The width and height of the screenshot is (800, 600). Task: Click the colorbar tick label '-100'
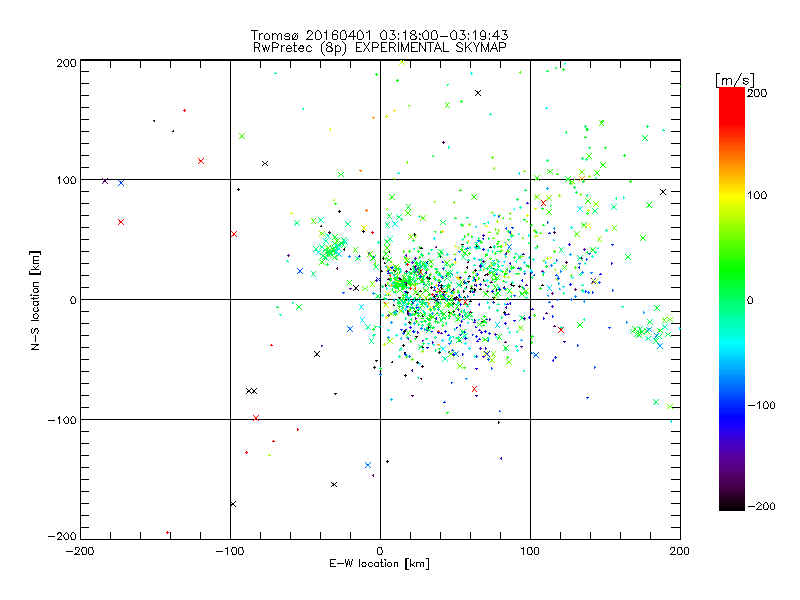pyautogui.click(x=761, y=406)
